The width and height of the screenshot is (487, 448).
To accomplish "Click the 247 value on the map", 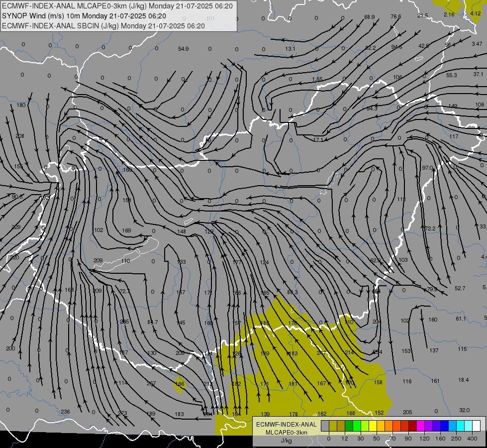I will (x=321, y=353).
